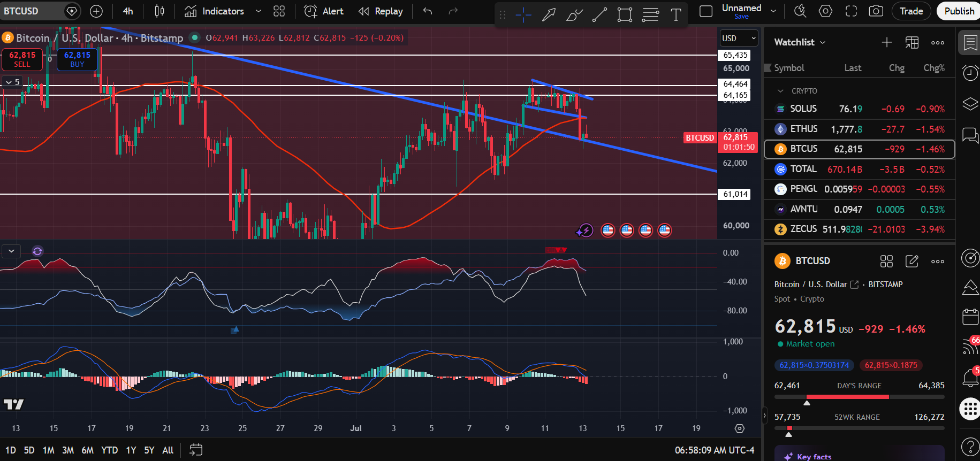Toggle the market open status dot in legend
Image resolution: width=980 pixels, height=461 pixels.
tap(195, 37)
